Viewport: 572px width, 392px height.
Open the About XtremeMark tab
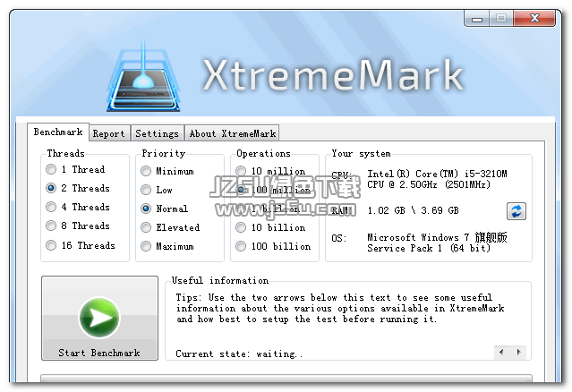[233, 134]
